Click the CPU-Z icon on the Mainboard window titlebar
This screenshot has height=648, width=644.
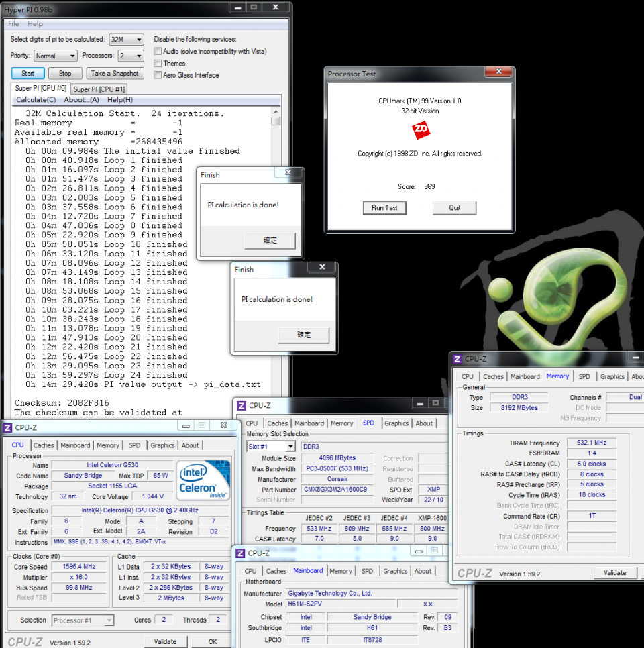click(x=241, y=553)
